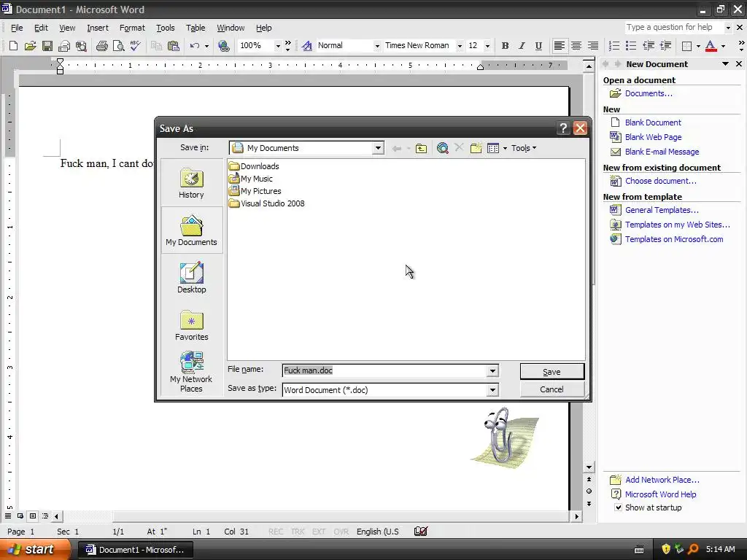
Task: Expand the File name dropdown arrow
Action: (x=492, y=371)
